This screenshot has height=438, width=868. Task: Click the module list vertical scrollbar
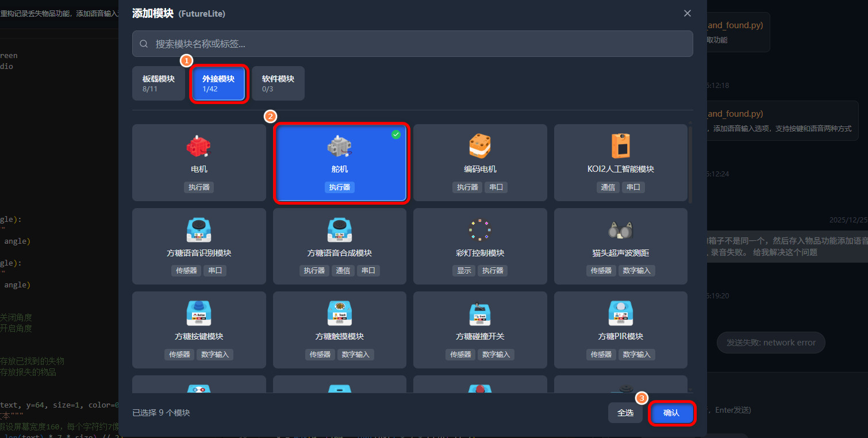click(690, 164)
